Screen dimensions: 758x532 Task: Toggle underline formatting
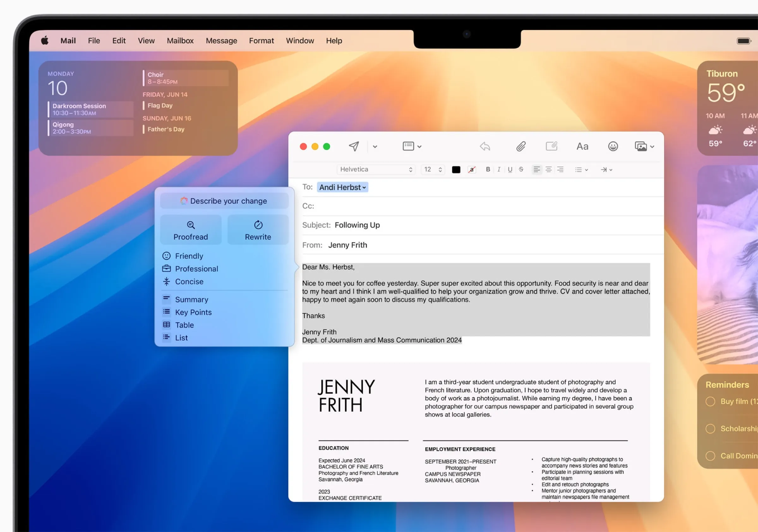(x=510, y=169)
